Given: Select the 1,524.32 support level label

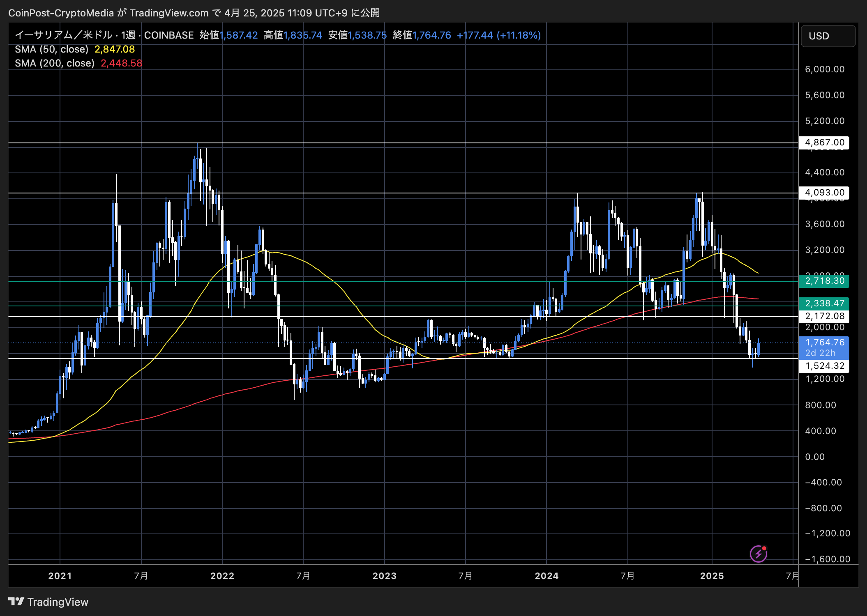Looking at the screenshot, I should coord(824,366).
